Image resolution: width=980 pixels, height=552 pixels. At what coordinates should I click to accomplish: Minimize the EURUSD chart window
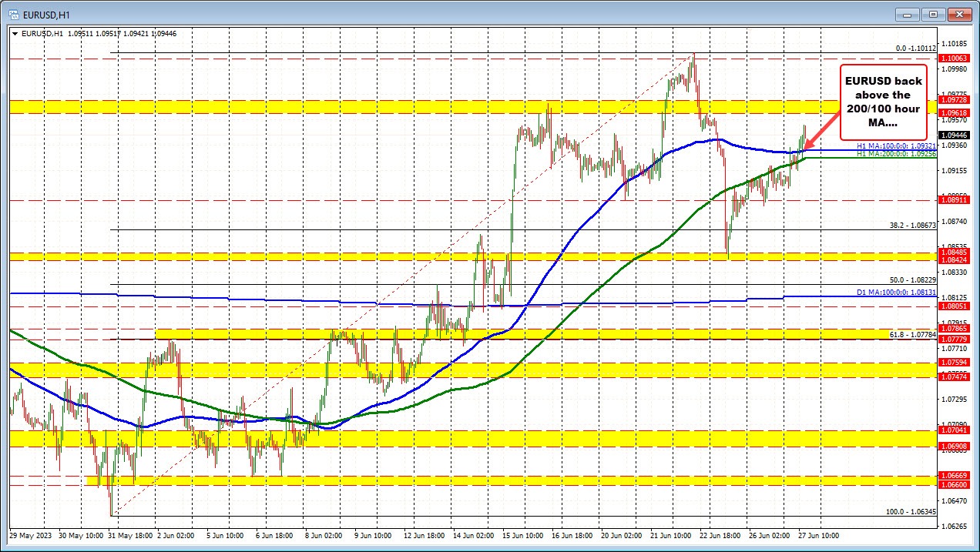(x=906, y=14)
